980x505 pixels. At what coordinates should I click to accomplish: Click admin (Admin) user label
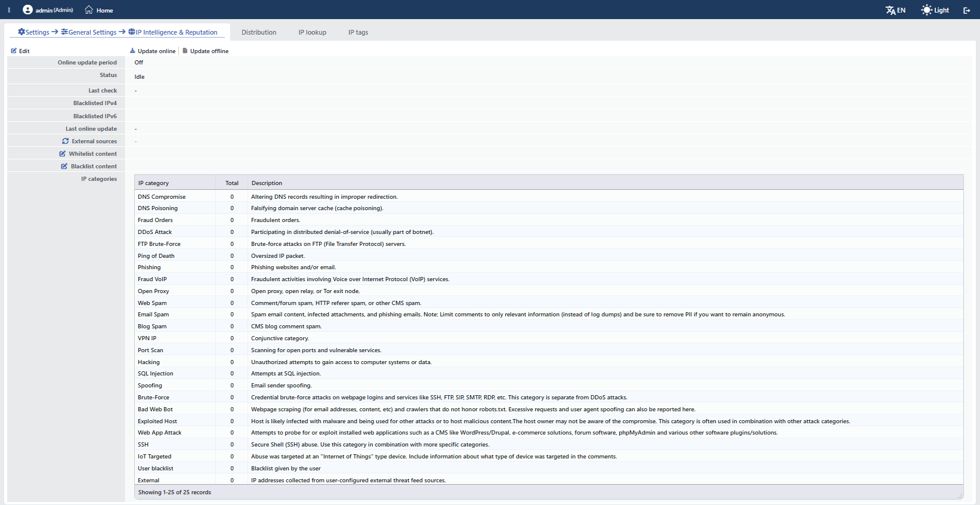point(54,10)
